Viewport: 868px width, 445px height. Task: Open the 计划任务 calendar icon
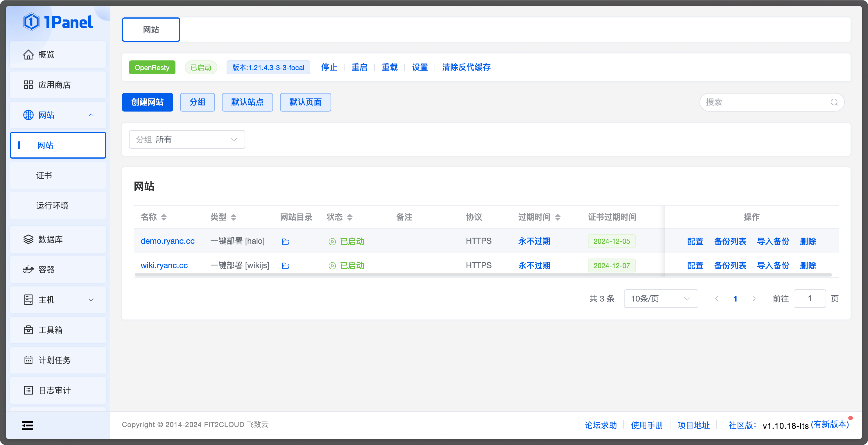(x=28, y=360)
